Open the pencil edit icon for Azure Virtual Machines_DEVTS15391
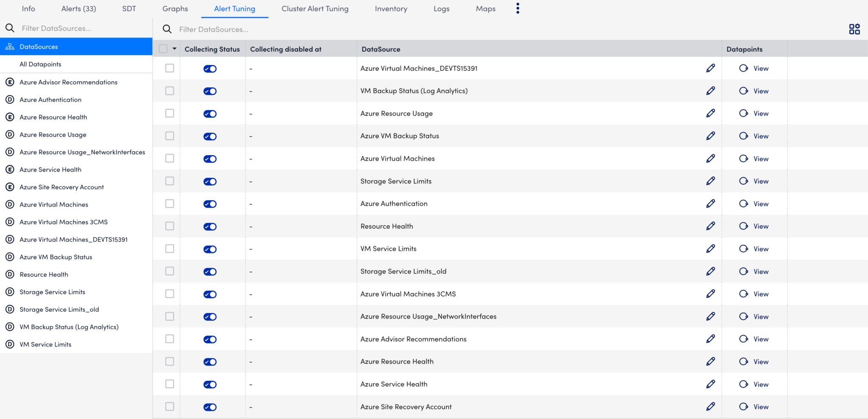The image size is (868, 419). [x=711, y=68]
